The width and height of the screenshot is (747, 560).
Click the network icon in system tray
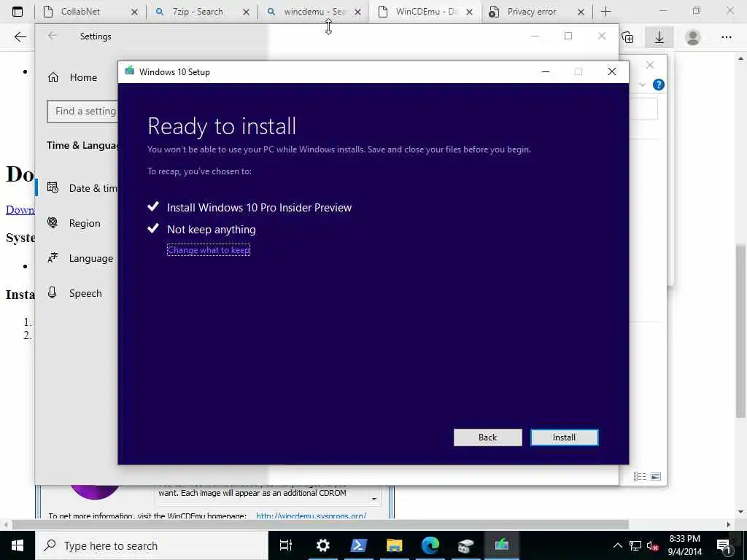click(635, 545)
